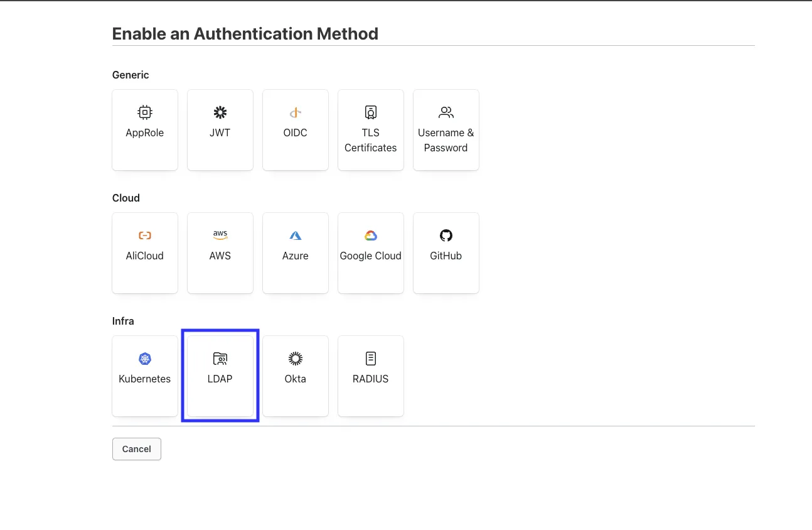Image resolution: width=812 pixels, height=530 pixels.
Task: Click the Google Cloud label text
Action: click(371, 256)
